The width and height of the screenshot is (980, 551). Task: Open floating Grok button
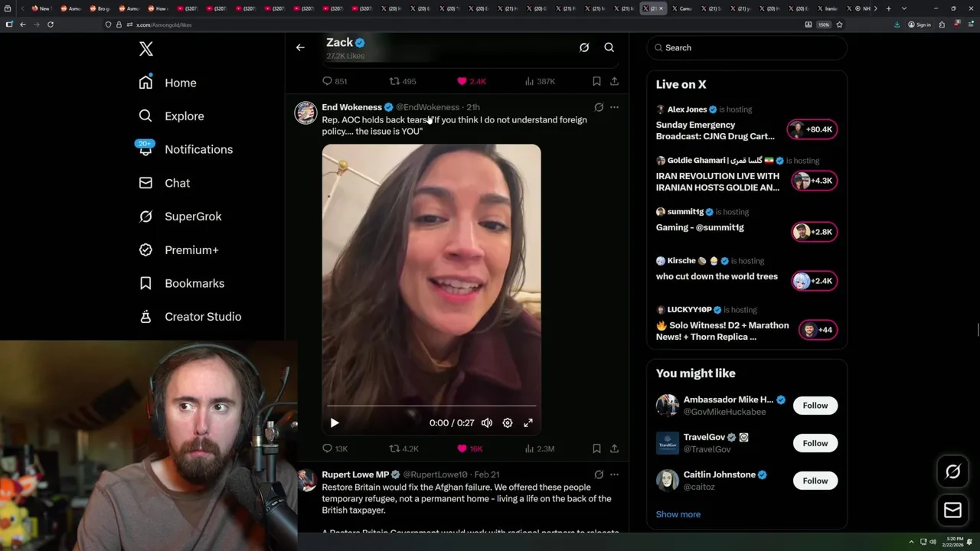coord(952,472)
